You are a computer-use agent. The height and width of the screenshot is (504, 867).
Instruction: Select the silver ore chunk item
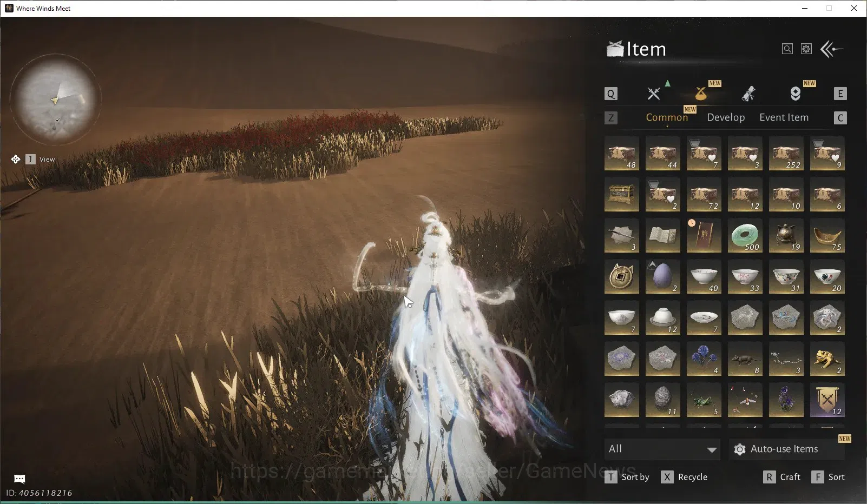622,400
